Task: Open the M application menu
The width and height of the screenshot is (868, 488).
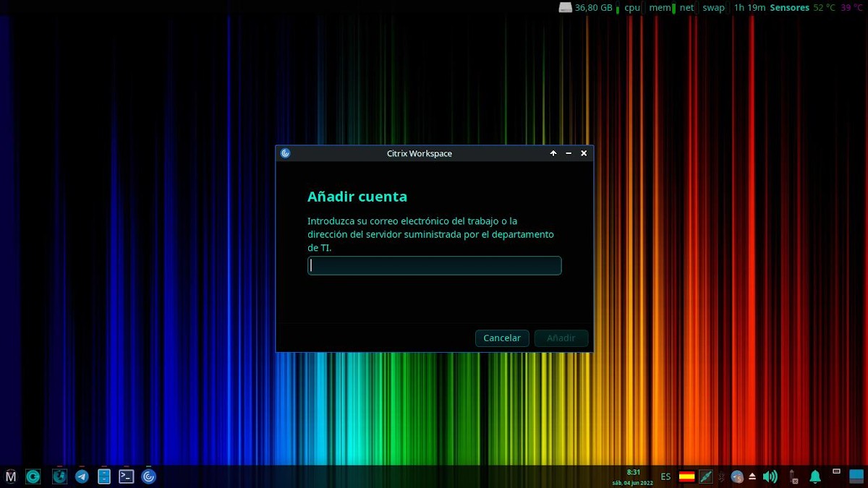Action: pos(10,476)
